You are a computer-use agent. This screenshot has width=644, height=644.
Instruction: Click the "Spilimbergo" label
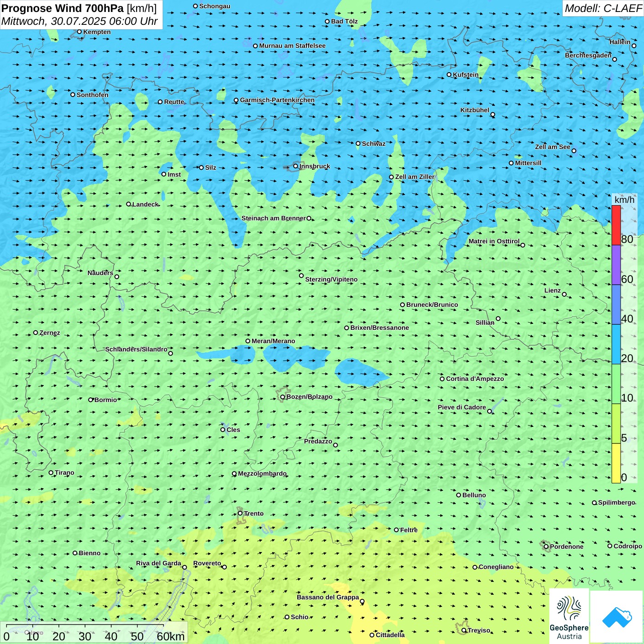coord(616,502)
